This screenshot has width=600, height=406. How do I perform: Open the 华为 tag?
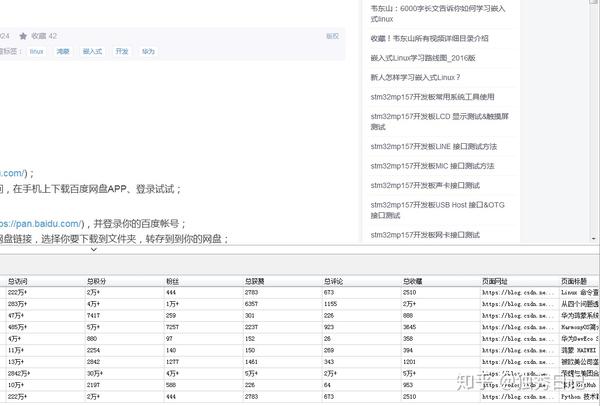tap(148, 51)
